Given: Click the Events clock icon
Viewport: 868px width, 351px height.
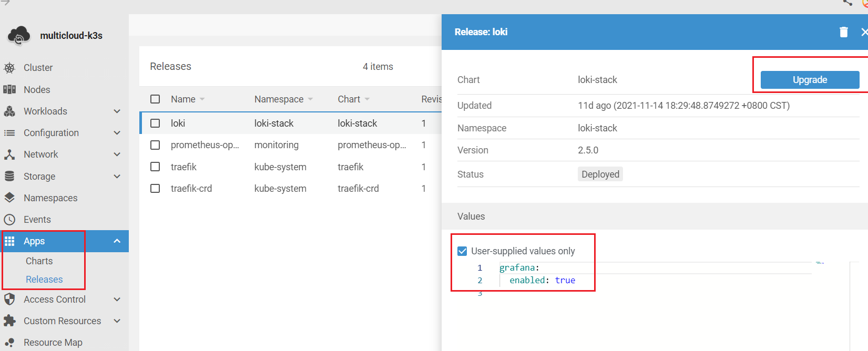Looking at the screenshot, I should (x=9, y=220).
